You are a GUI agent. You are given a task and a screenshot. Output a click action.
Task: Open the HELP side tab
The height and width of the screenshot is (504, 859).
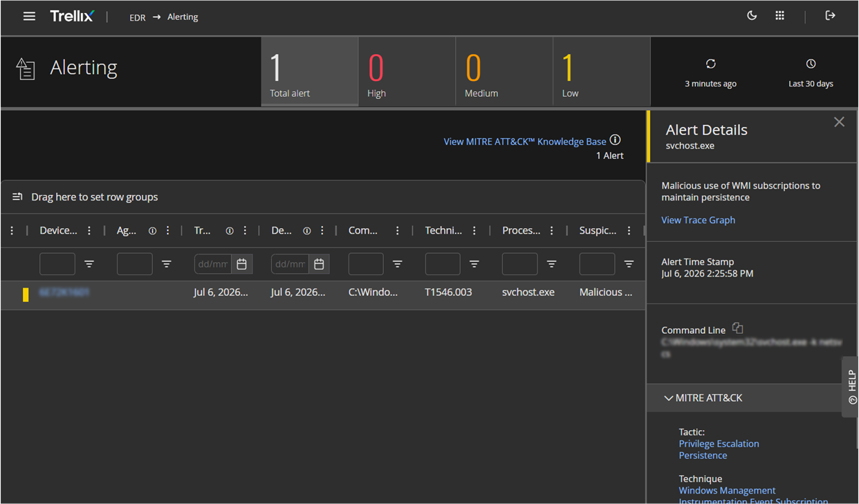pyautogui.click(x=851, y=386)
